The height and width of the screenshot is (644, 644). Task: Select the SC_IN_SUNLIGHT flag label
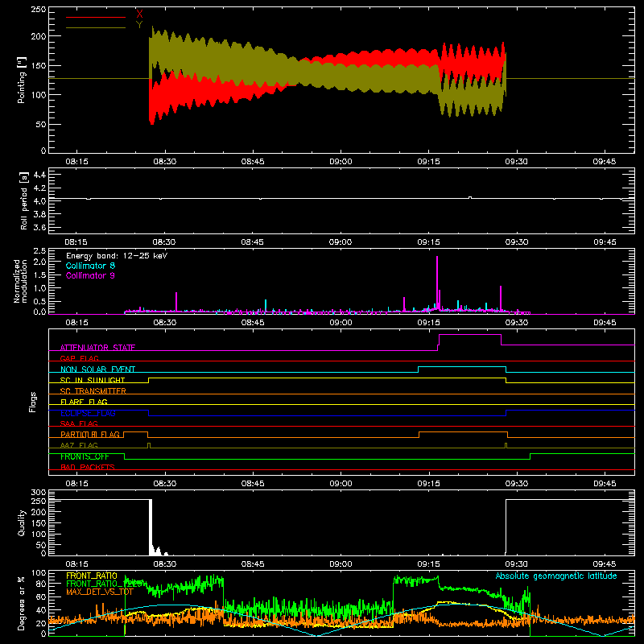[x=93, y=380]
